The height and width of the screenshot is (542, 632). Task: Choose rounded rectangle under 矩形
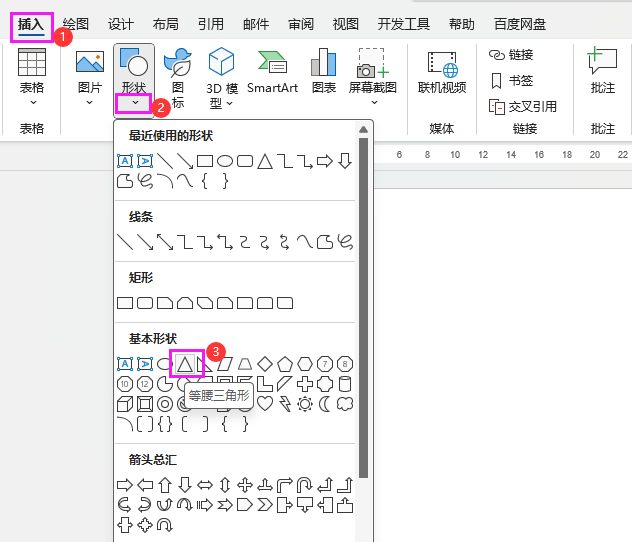(145, 303)
